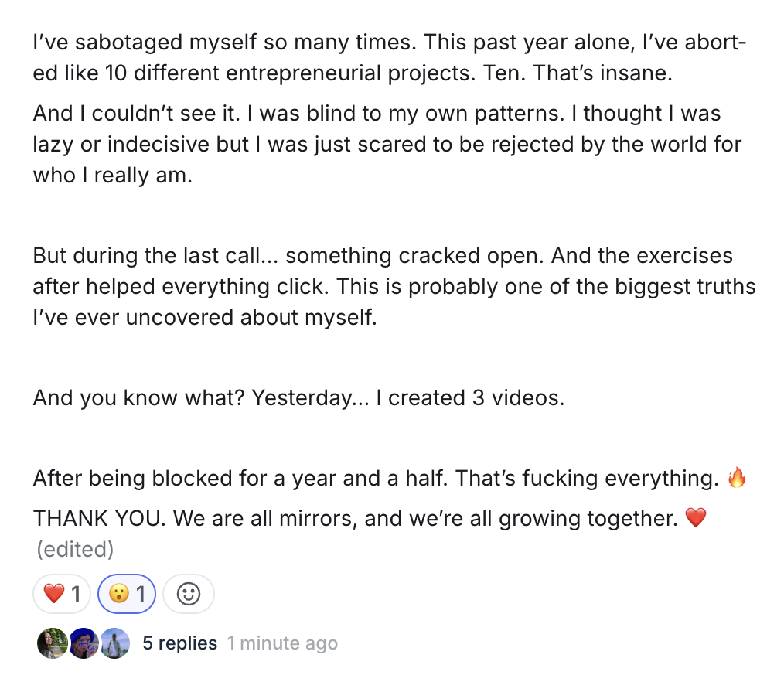Click the 'who I really am' line

coord(112,176)
